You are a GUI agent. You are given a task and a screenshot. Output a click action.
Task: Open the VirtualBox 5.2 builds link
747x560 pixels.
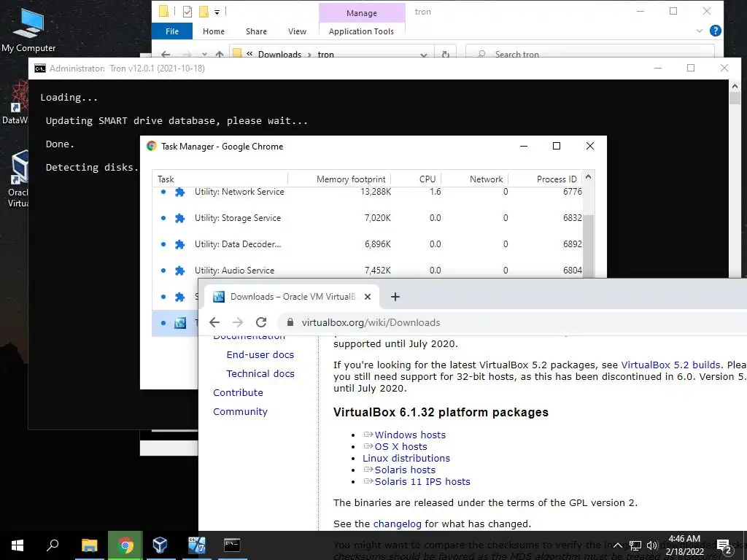click(x=670, y=365)
